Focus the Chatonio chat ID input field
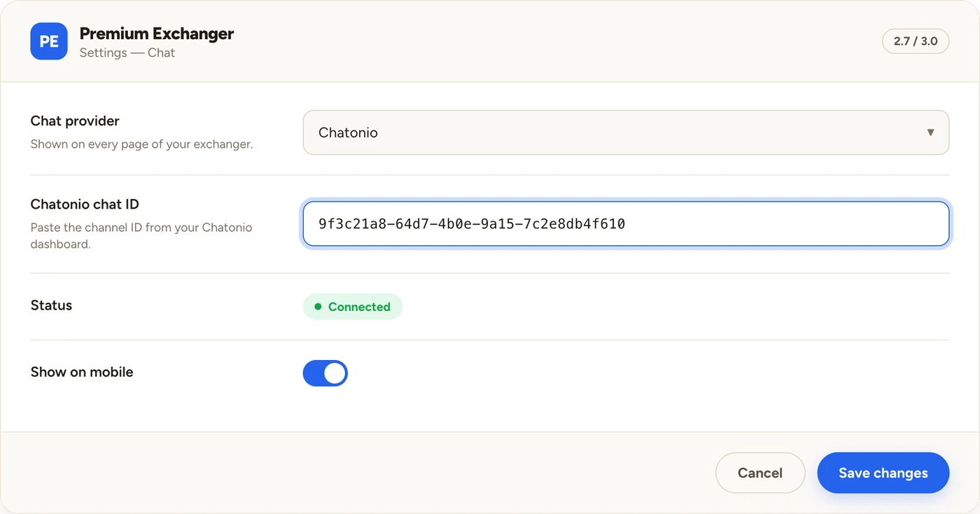Viewport: 980px width, 514px height. pyautogui.click(x=626, y=224)
